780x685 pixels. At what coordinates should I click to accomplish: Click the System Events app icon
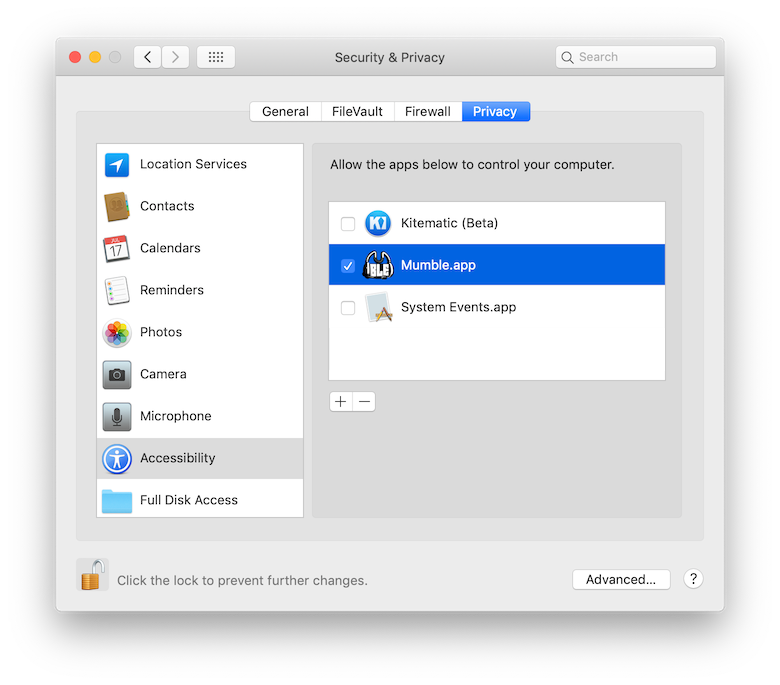pos(378,307)
